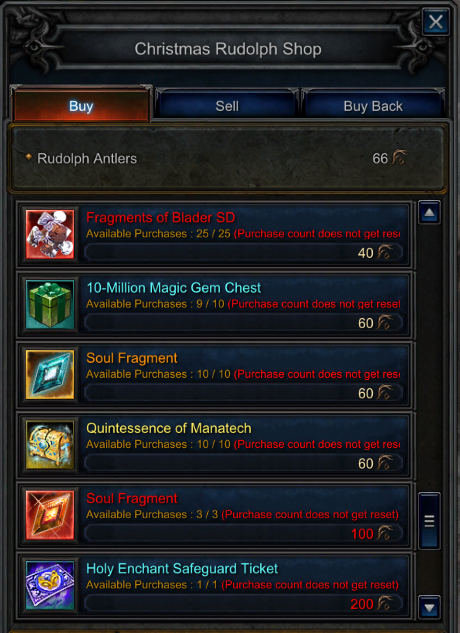Select the Quintessence of Manatech chest icon
460x633 pixels.
point(50,445)
